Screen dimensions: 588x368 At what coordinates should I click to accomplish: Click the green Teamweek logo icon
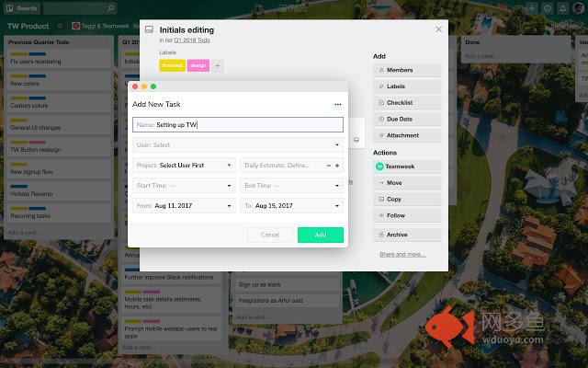click(x=379, y=167)
